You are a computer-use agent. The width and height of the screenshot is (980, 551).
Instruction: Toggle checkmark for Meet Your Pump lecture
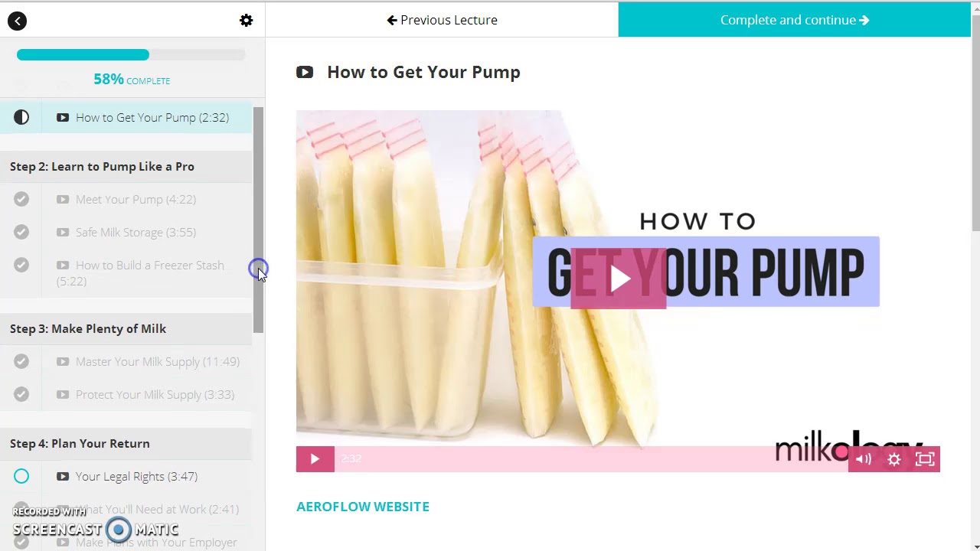[x=21, y=199]
